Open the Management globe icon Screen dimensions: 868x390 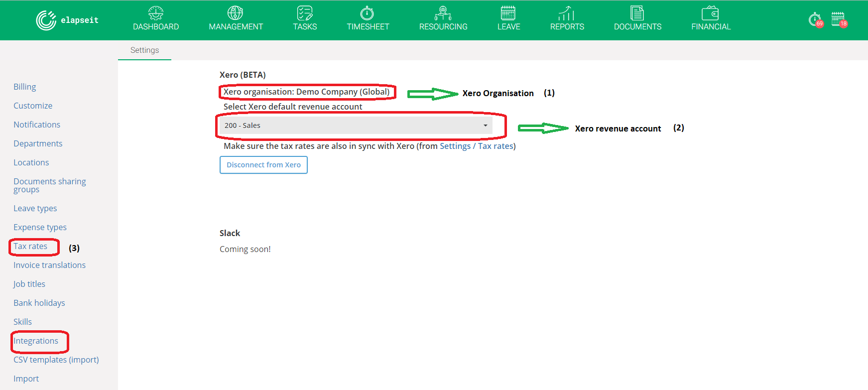(x=236, y=13)
